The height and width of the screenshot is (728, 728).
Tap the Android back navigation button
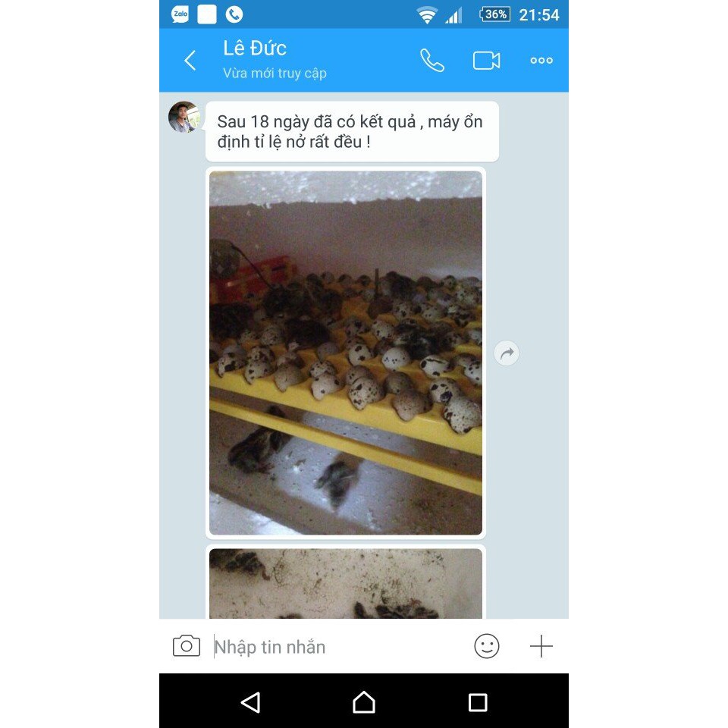pos(251,702)
